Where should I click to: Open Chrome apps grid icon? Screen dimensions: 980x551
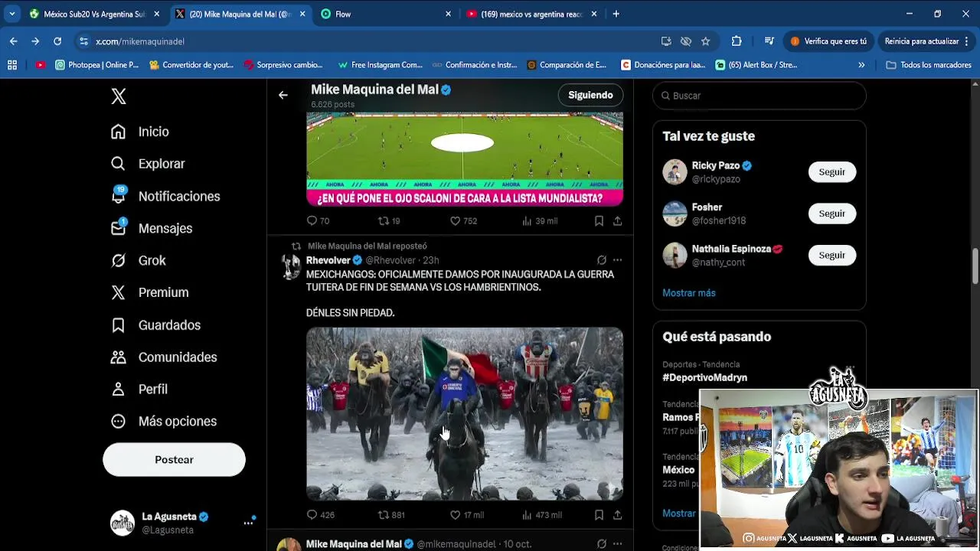[12, 65]
